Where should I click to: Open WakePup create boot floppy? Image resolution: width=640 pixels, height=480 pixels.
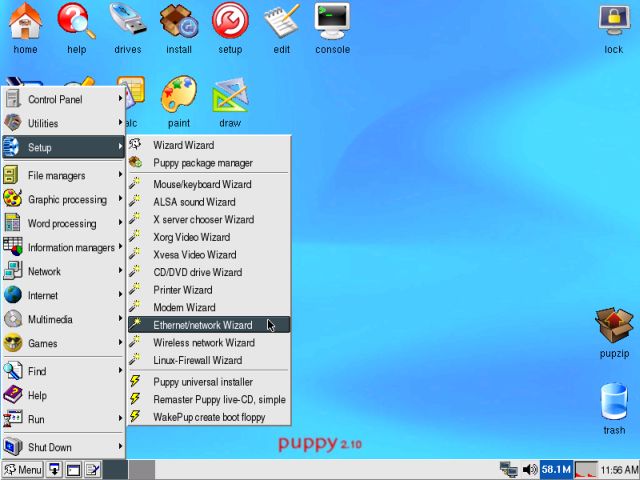pyautogui.click(x=209, y=417)
